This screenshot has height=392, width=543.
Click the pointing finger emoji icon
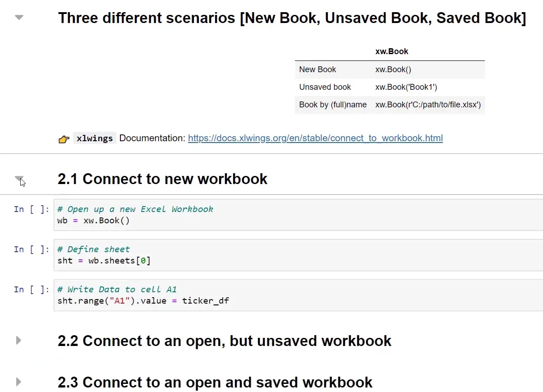pos(63,139)
